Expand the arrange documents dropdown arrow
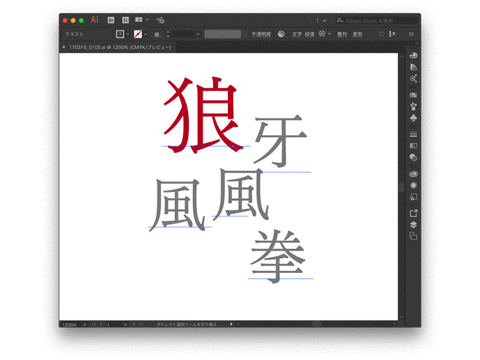The image size is (480, 360). click(x=147, y=20)
